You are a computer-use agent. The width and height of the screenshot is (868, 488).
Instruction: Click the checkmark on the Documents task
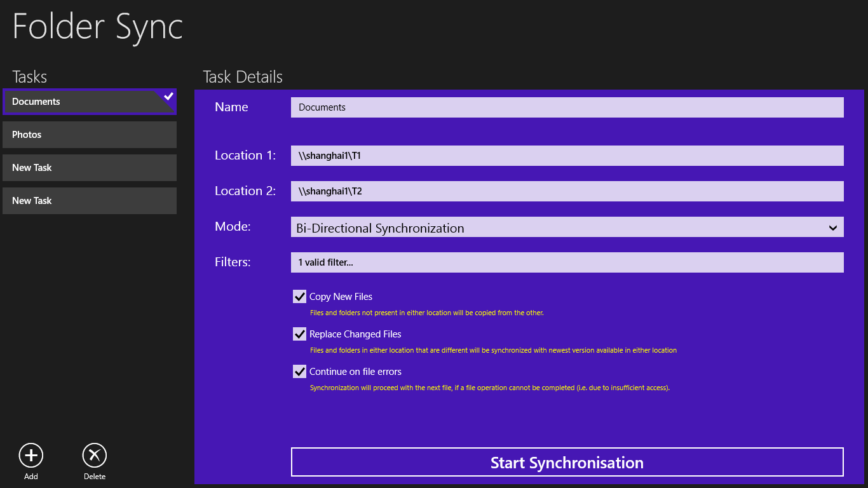point(168,96)
